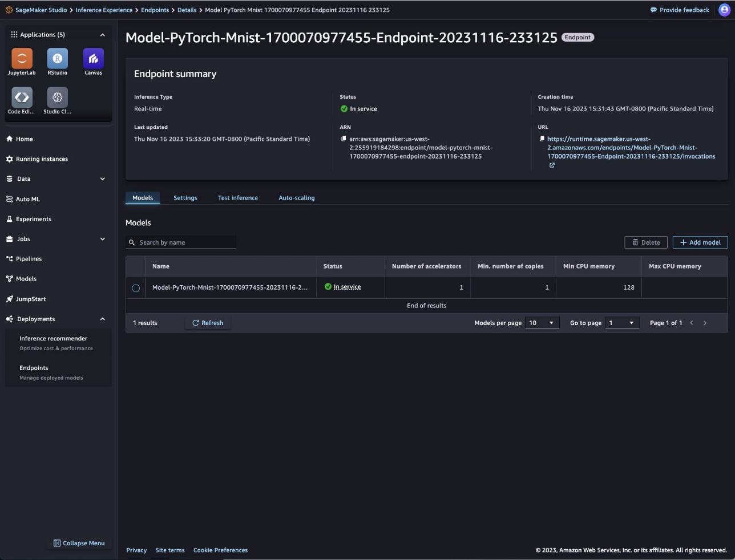This screenshot has height=560, width=735.
Task: Open the Models per page dropdown
Action: click(x=542, y=323)
